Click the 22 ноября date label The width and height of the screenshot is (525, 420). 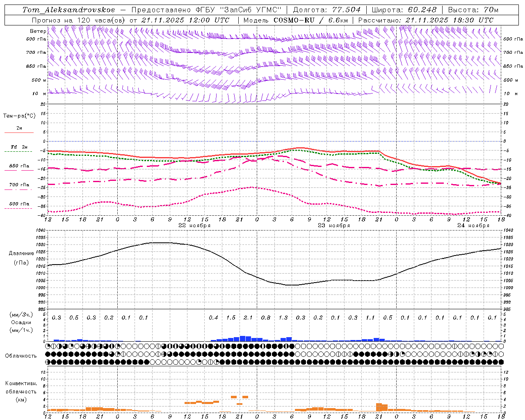click(x=194, y=226)
